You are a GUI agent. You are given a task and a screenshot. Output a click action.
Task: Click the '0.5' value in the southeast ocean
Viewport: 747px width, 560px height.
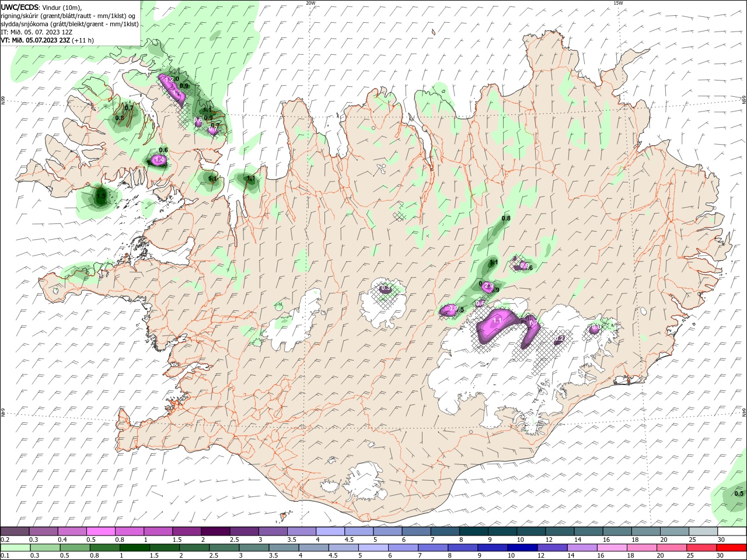[x=739, y=494]
